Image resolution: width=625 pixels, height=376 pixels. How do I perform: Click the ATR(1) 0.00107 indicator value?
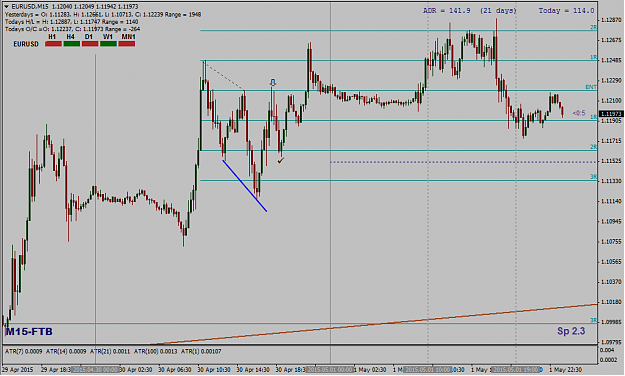[201, 352]
